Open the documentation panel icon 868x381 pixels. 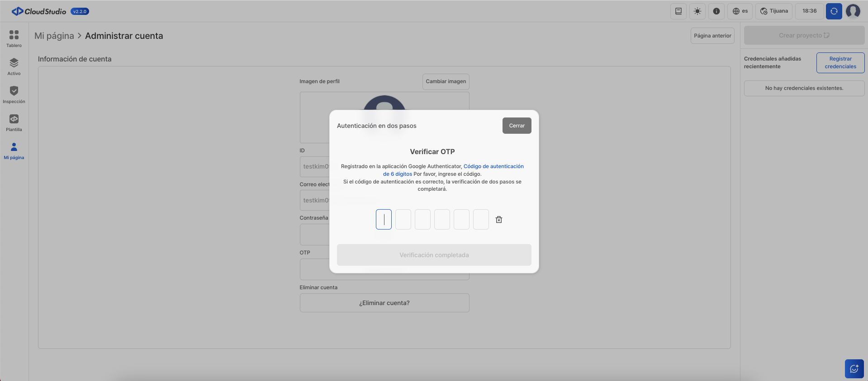(678, 11)
